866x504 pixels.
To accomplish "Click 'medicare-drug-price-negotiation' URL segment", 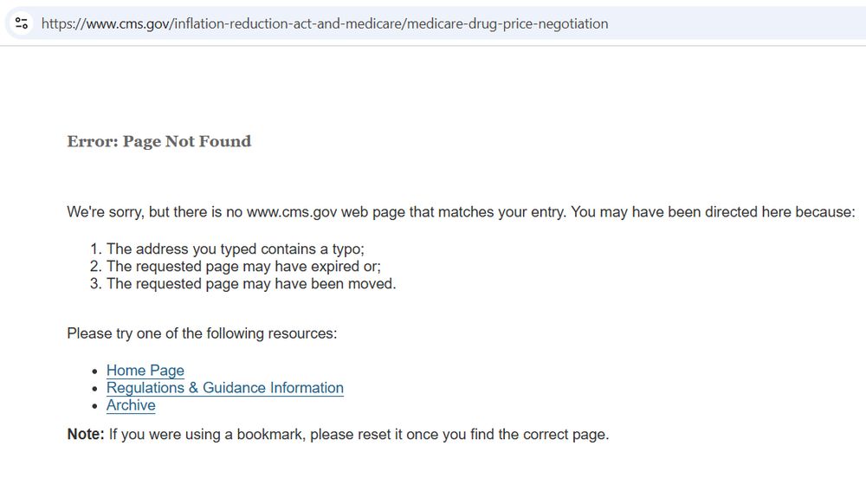I will point(507,23).
